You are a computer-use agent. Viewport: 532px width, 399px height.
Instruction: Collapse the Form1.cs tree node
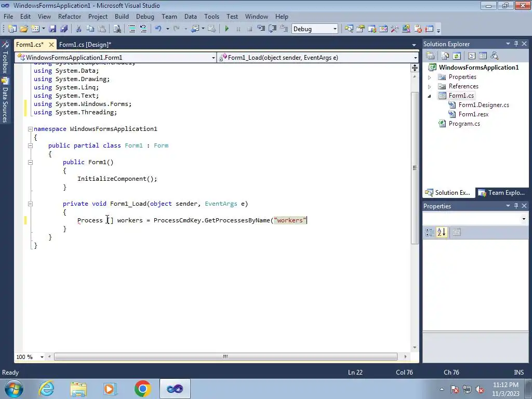click(x=430, y=96)
